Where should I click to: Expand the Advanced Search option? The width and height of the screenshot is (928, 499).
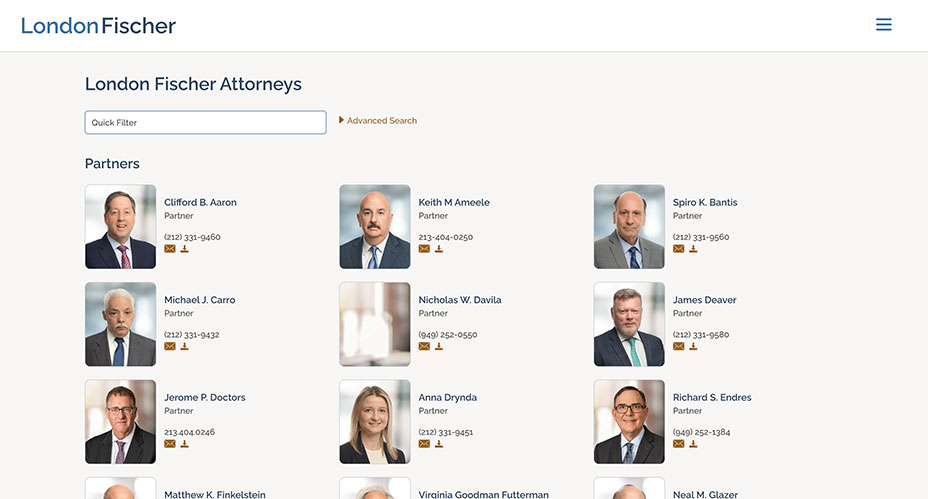pyautogui.click(x=378, y=120)
